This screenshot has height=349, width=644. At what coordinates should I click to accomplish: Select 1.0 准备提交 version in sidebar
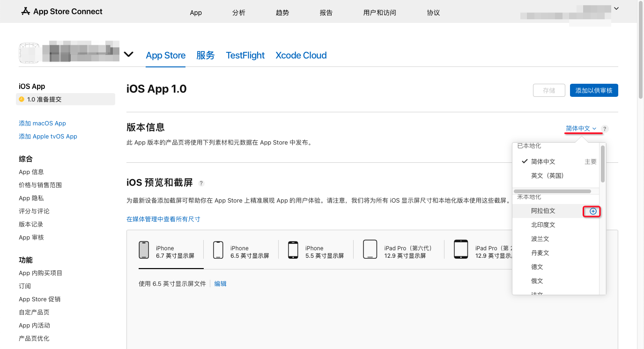click(66, 99)
